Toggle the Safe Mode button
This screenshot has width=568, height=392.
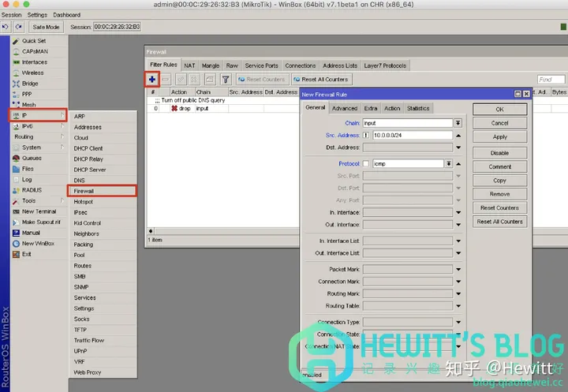click(x=46, y=27)
